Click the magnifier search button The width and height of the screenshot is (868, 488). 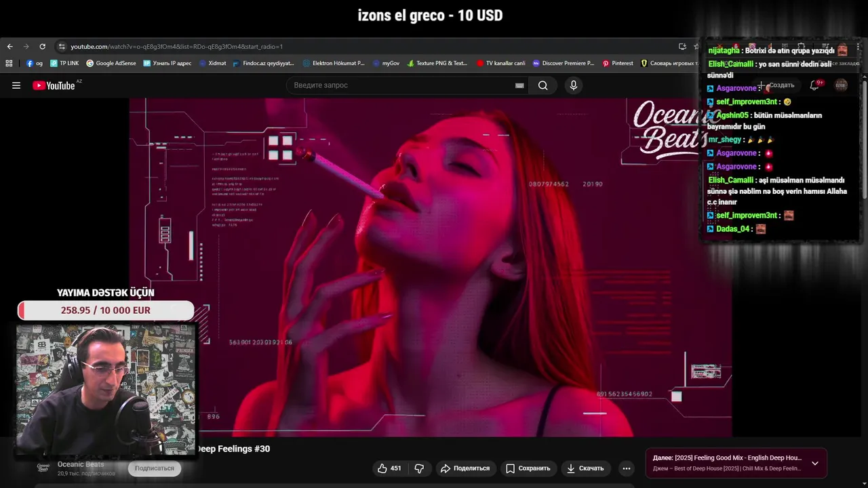pyautogui.click(x=542, y=85)
